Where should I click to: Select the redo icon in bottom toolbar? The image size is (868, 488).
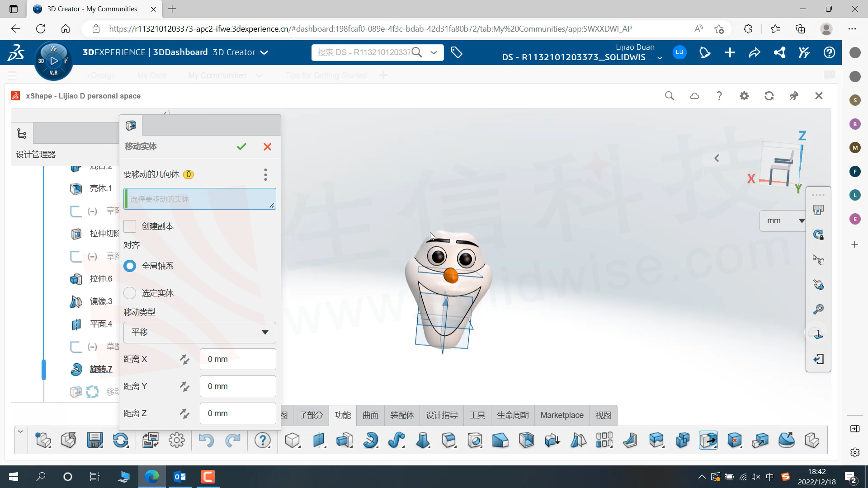coord(234,441)
